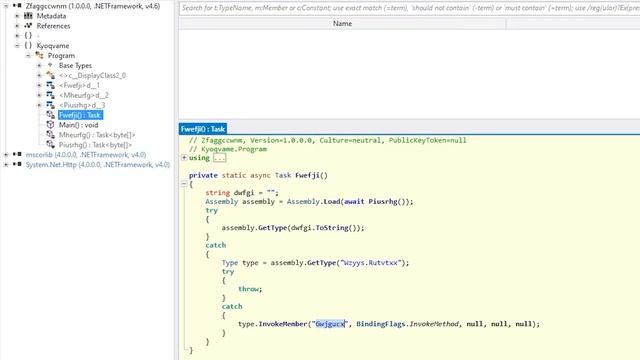The image size is (640, 360).
Task: Click the InvokeMember call in code
Action: [x=284, y=324]
